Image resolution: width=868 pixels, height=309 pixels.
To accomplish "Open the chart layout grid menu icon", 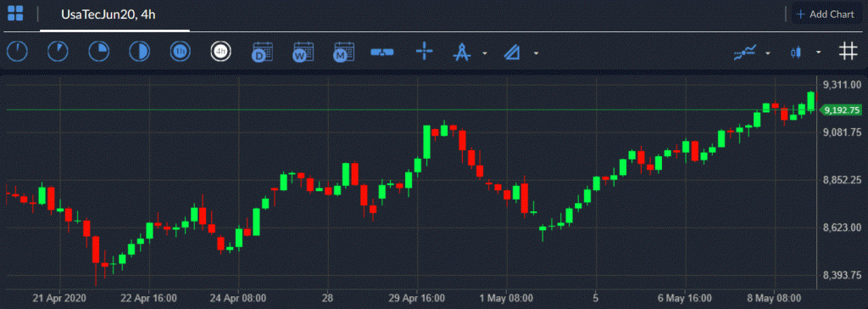I will coord(15,14).
